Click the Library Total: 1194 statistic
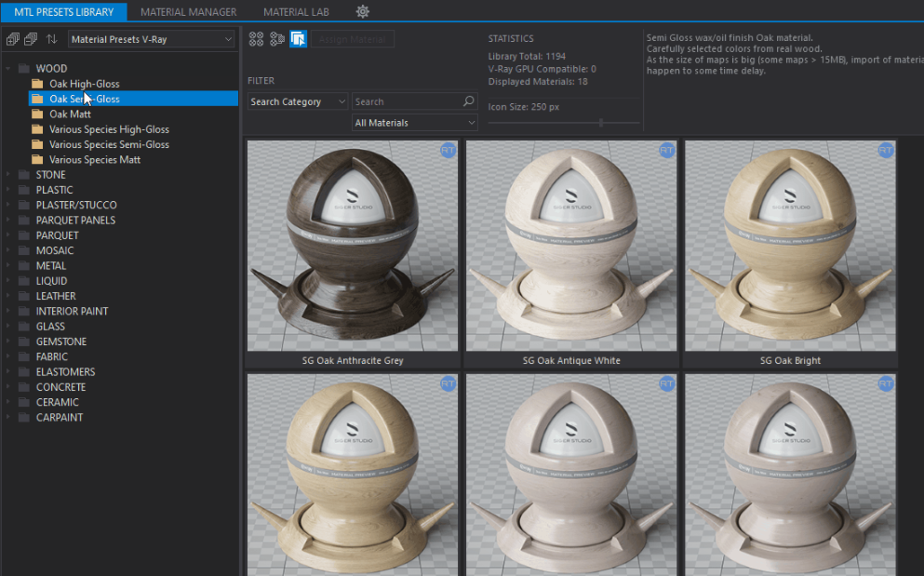 pos(527,56)
